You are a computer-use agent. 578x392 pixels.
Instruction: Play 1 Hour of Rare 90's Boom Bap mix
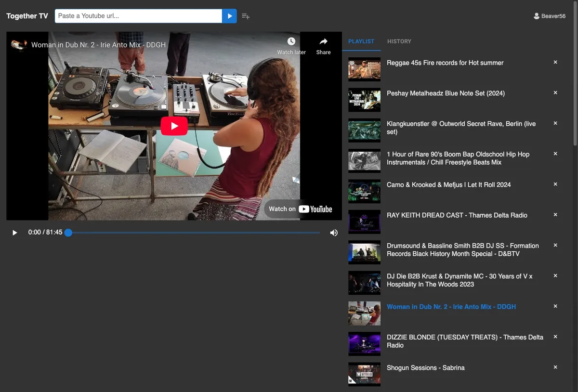458,158
